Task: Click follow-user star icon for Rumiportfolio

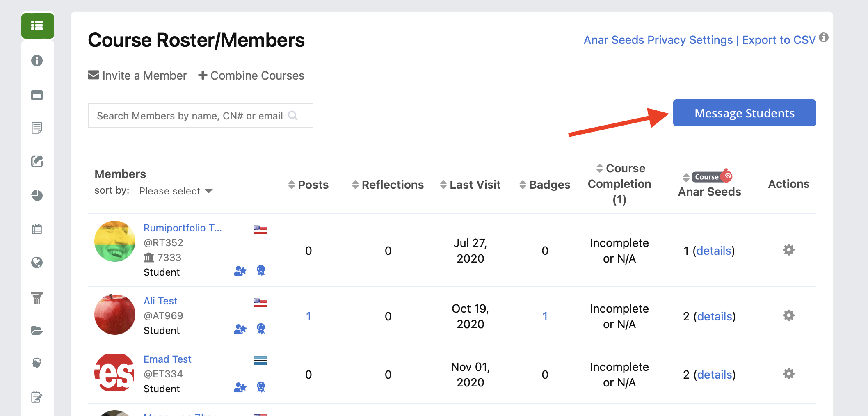Action: [x=240, y=271]
